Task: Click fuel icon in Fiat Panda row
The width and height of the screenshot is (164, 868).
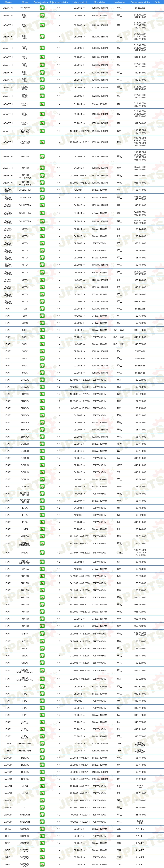Action: coord(42,569)
